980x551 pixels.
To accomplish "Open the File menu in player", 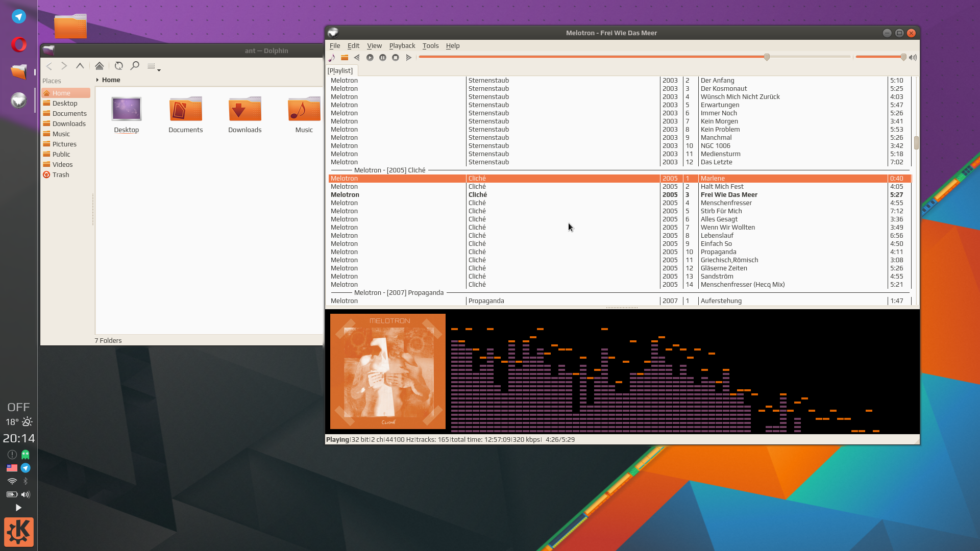I will [335, 45].
